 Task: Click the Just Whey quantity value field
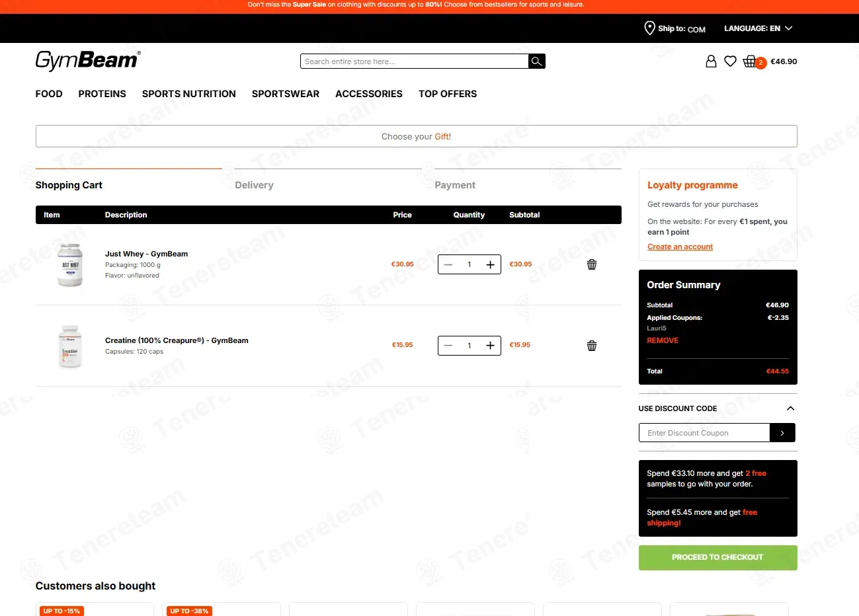point(470,264)
